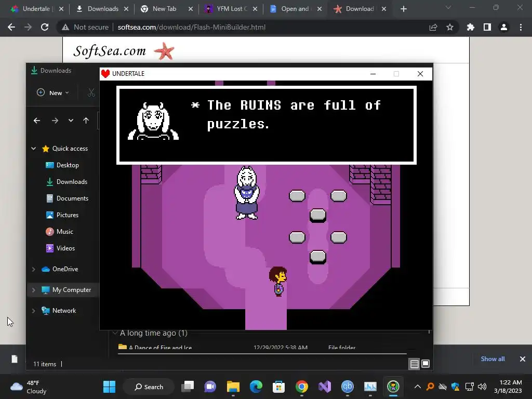Viewport: 532px width, 399px height.
Task: Open Visual Studio from taskbar
Action: [x=325, y=387]
